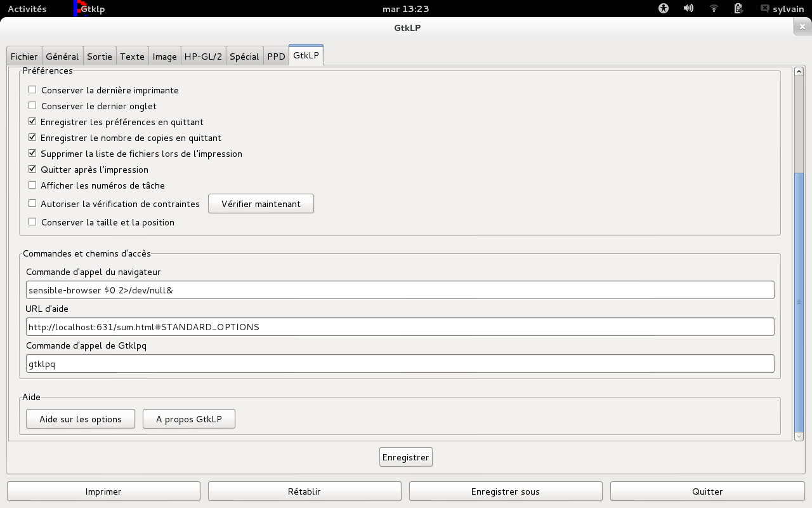This screenshot has width=812, height=508.
Task: Click the Wi-Fi network icon
Action: pyautogui.click(x=714, y=9)
